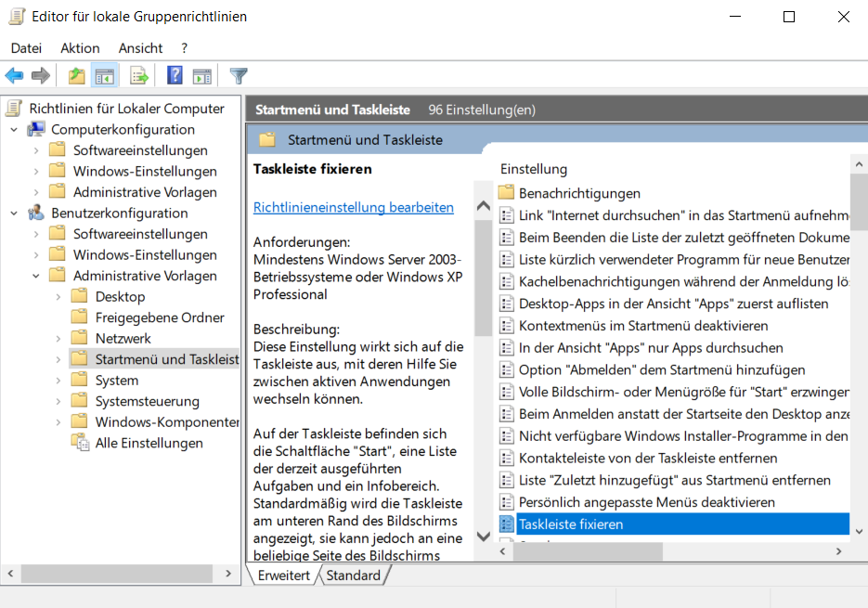868x608 pixels.
Task: Collapse the Computerkonfiguration tree node
Action: (x=14, y=130)
